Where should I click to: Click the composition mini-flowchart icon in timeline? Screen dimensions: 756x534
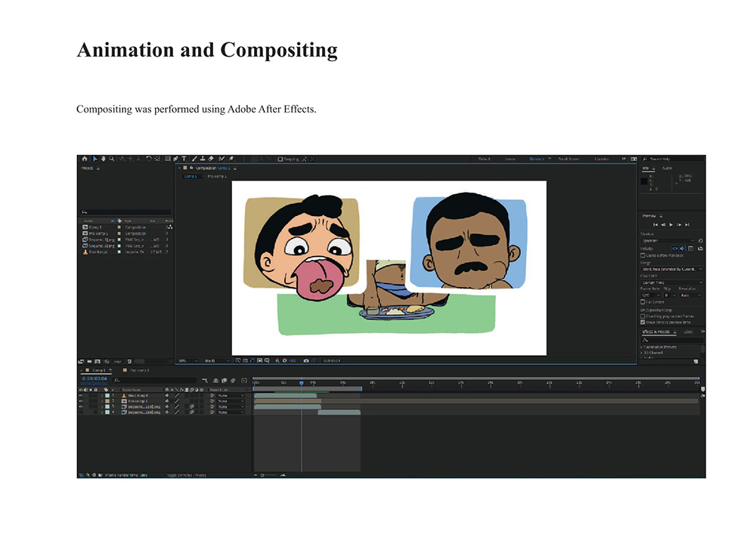(206, 381)
